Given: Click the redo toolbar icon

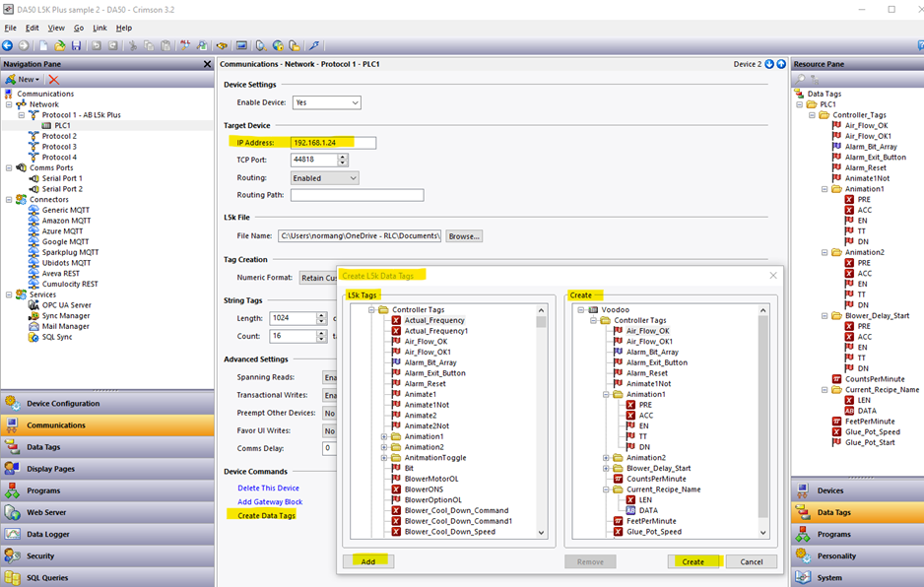Looking at the screenshot, I should [112, 45].
